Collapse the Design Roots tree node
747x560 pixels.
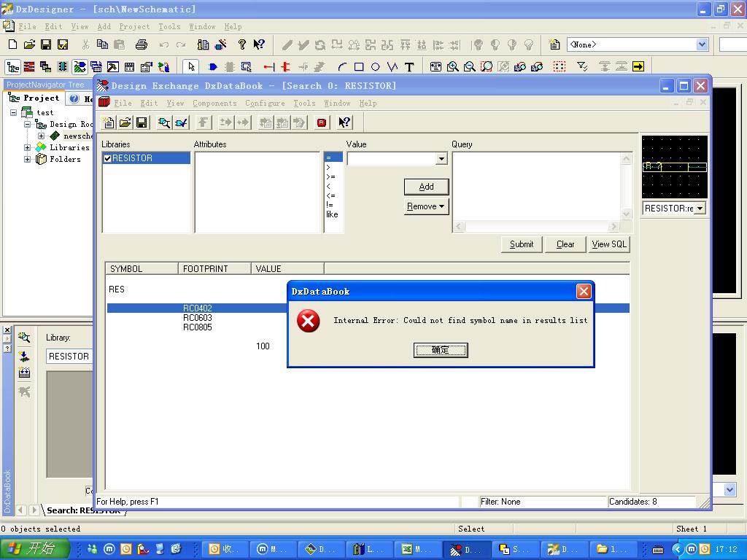coord(27,124)
